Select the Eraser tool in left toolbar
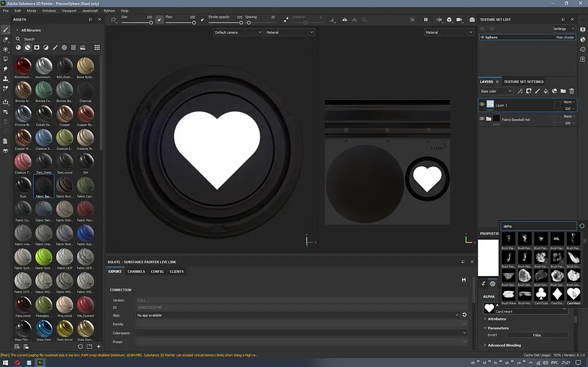This screenshot has height=367, width=588. pyautogui.click(x=5, y=39)
